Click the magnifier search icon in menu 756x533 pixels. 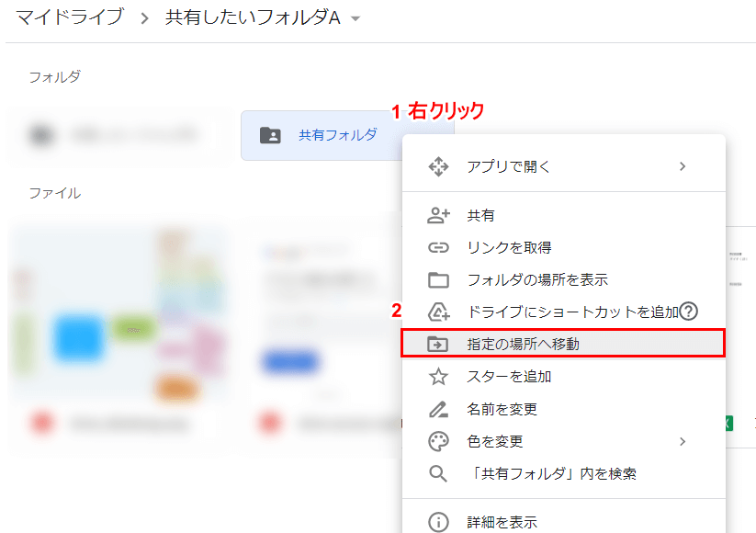point(438,473)
